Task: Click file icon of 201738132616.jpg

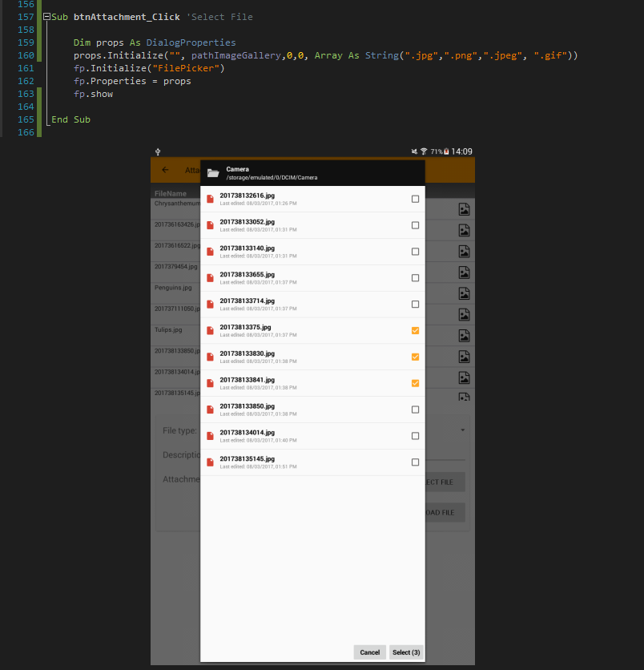Action: (210, 199)
